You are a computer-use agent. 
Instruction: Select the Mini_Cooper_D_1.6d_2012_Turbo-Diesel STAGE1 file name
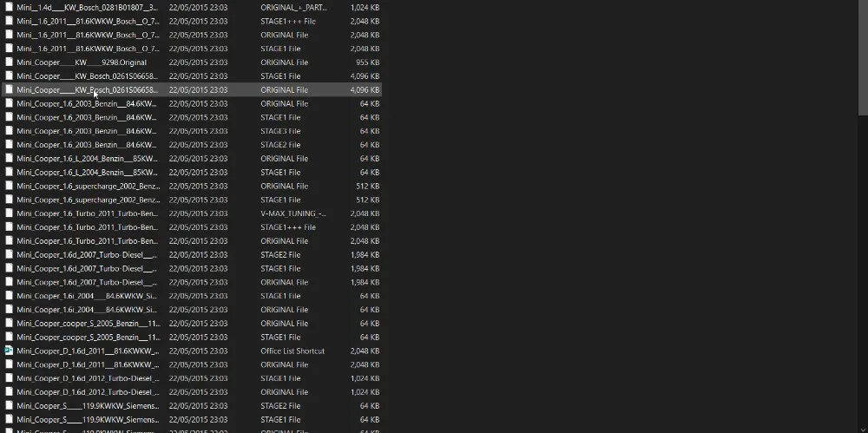pos(88,378)
